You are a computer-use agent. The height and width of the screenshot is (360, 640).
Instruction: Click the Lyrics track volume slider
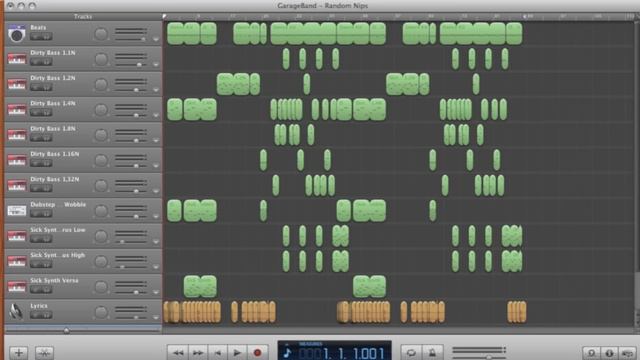[131, 318]
